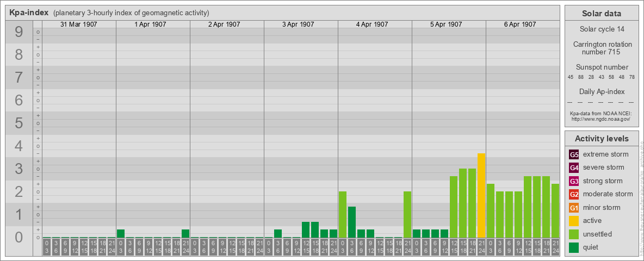Click the 'strong storm' legend label

click(x=603, y=181)
